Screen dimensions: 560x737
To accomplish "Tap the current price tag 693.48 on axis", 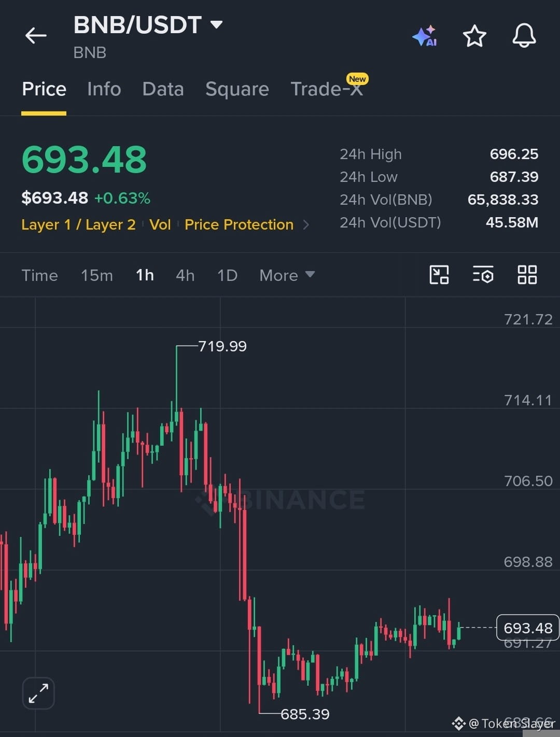I will pyautogui.click(x=528, y=628).
